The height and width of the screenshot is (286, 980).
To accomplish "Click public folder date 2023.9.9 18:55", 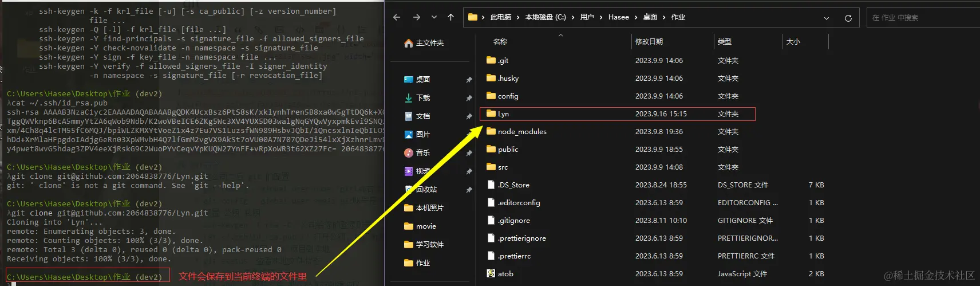I will [x=659, y=150].
